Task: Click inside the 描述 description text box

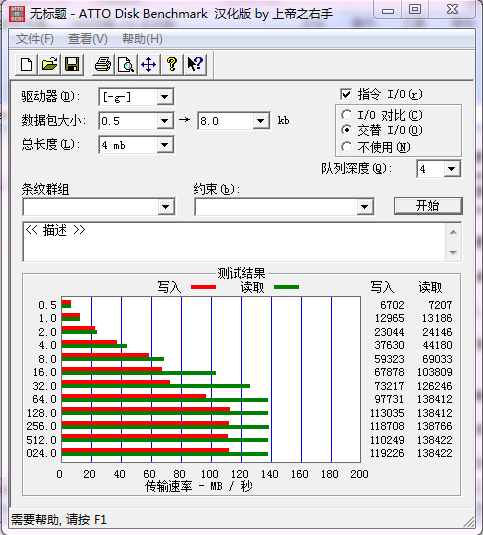Action: [234, 242]
